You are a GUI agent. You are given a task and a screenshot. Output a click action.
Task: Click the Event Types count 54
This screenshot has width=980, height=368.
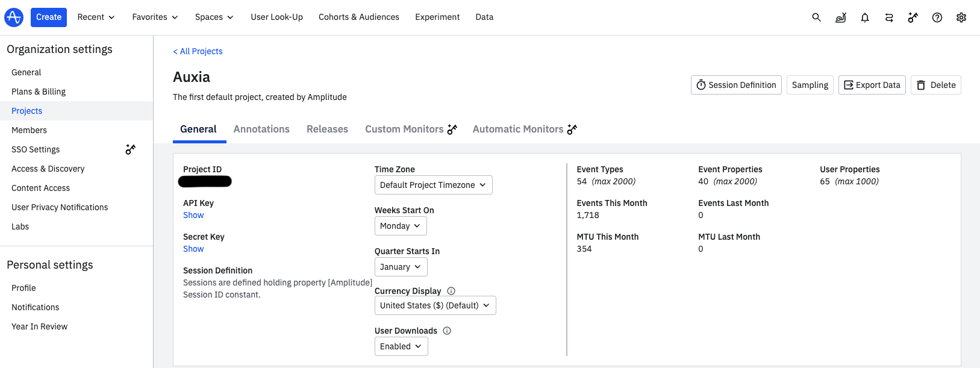582,181
